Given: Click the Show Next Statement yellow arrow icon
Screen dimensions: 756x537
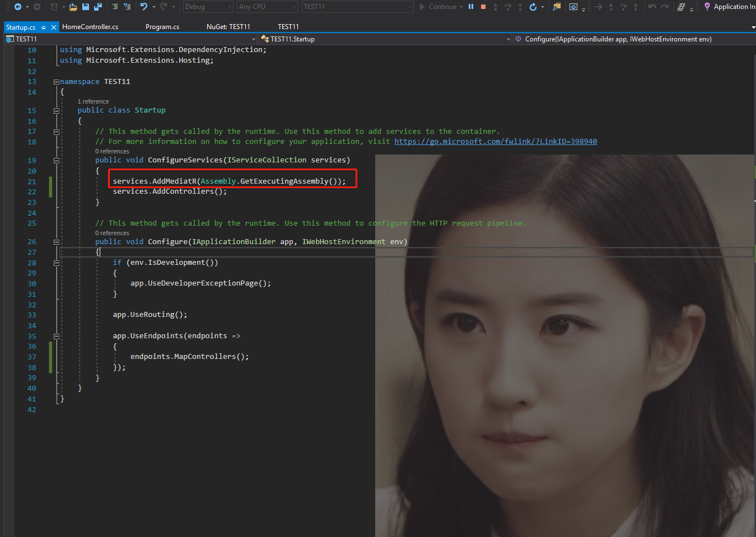Looking at the screenshot, I should (x=599, y=7).
